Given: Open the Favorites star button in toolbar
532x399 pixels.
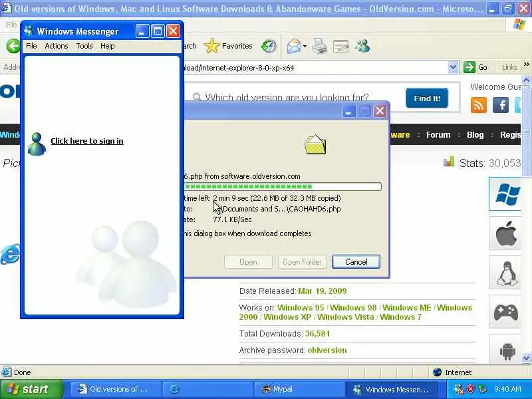Looking at the screenshot, I should coord(228,46).
